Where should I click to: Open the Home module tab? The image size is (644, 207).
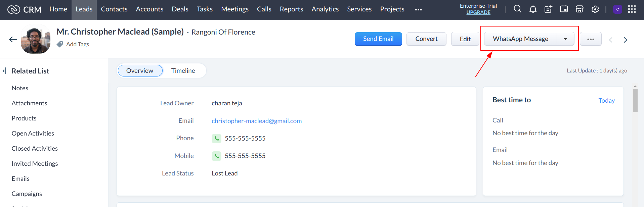tap(58, 9)
